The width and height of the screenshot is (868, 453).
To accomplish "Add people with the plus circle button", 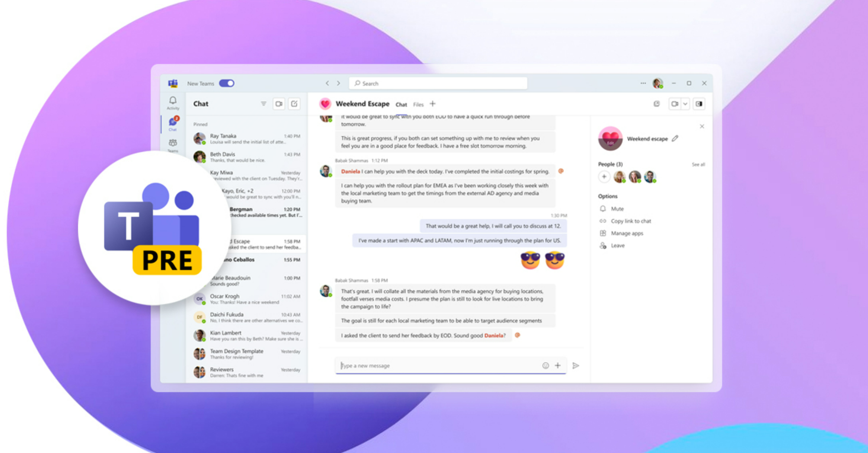I will click(604, 177).
